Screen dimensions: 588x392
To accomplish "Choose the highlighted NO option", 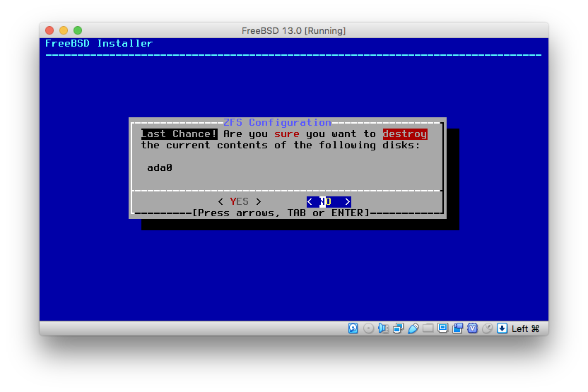I will 329,202.
